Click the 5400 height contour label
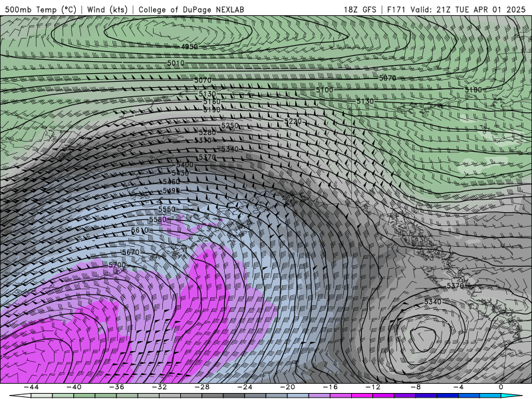Viewport: 532px width, 399px height. [x=185, y=164]
